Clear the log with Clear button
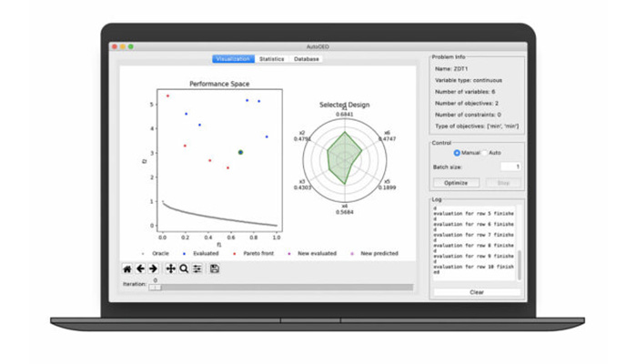This screenshot has height=364, width=637. 477,292
